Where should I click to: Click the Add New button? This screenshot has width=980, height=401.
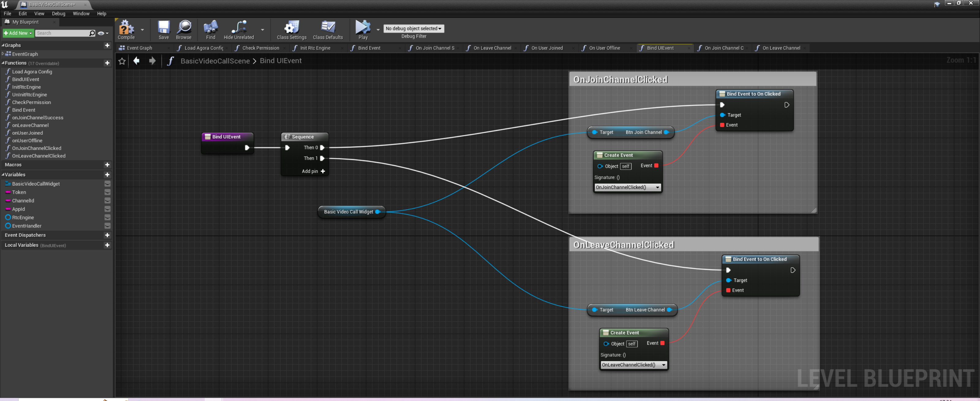tap(18, 33)
